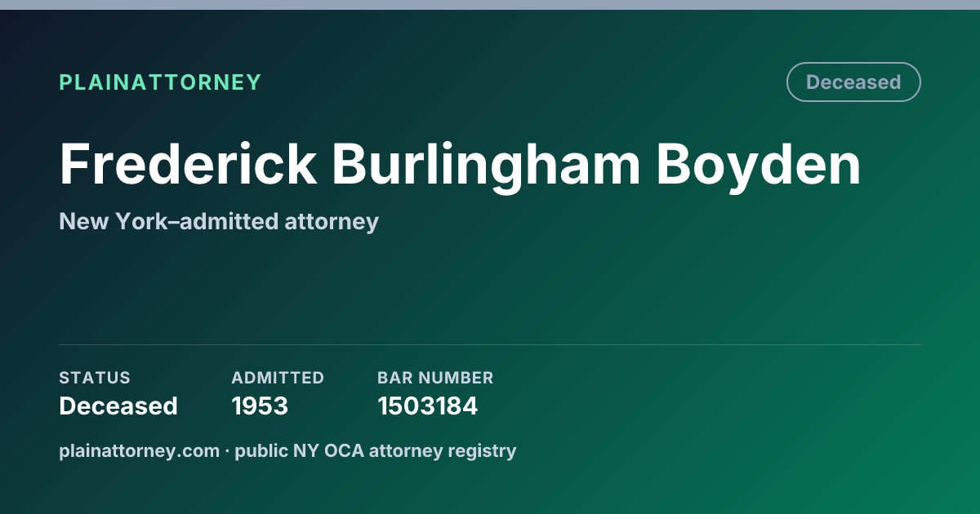Open the plainattorney.com footer link
Viewport: 980px width, 514px height.
[139, 450]
